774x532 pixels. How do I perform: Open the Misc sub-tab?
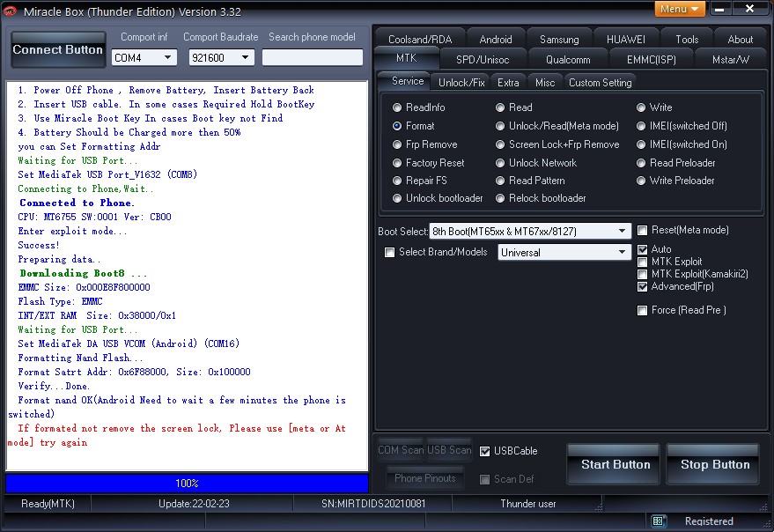click(545, 83)
